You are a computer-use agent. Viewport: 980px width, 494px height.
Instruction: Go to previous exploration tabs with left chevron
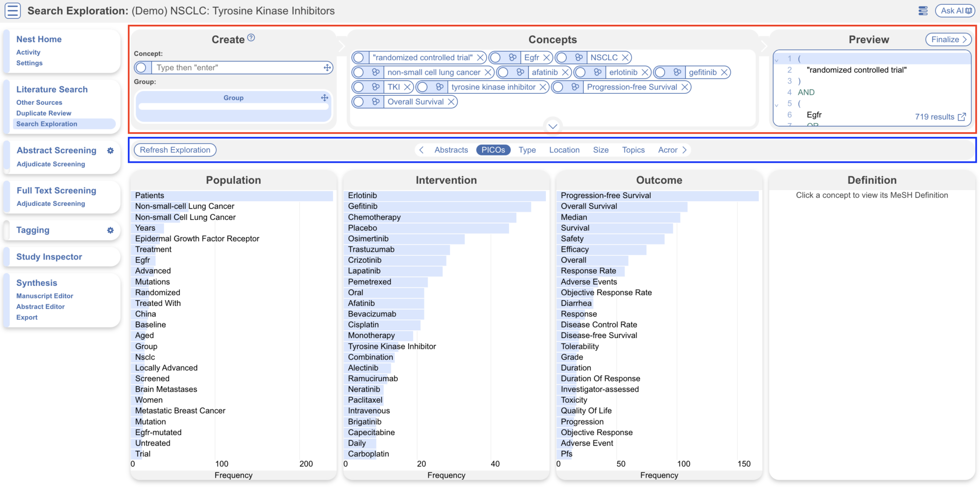pyautogui.click(x=421, y=150)
